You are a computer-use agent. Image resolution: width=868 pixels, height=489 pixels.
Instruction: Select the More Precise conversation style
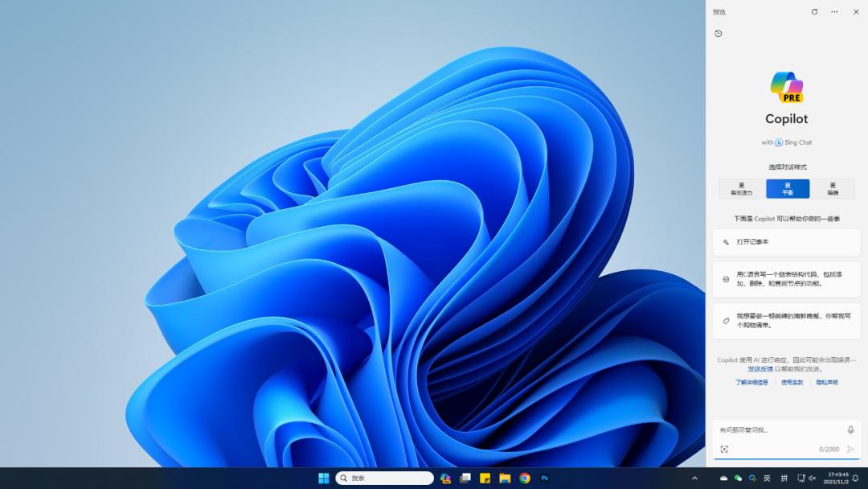[x=833, y=189]
